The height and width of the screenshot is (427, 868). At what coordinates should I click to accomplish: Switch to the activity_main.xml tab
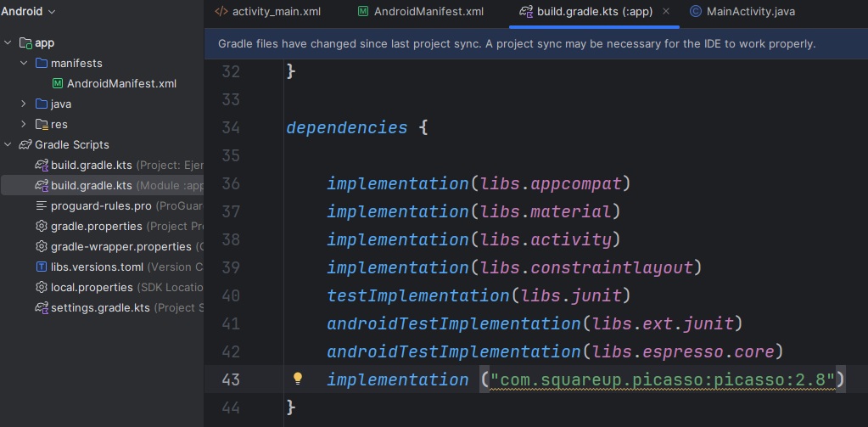267,12
